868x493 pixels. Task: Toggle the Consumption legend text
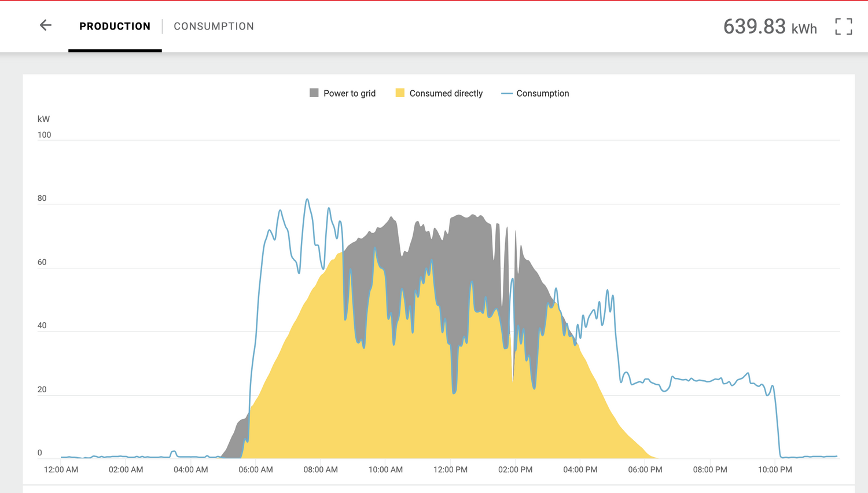point(542,94)
